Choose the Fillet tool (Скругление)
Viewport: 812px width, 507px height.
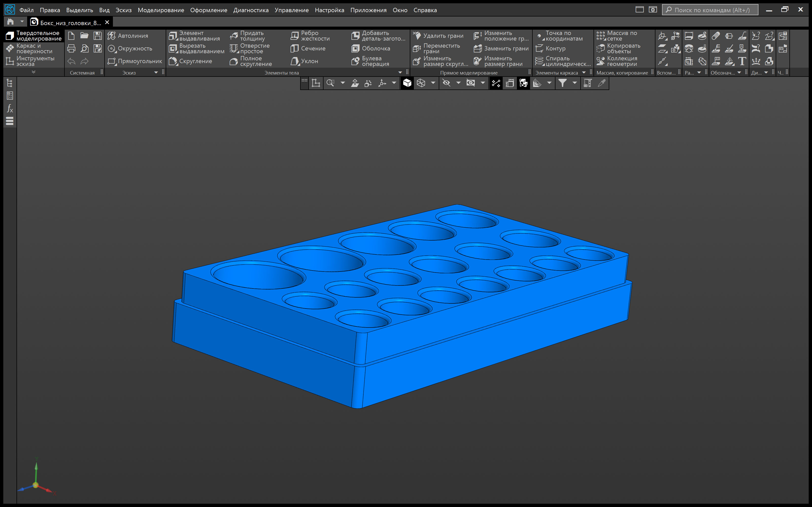click(191, 61)
